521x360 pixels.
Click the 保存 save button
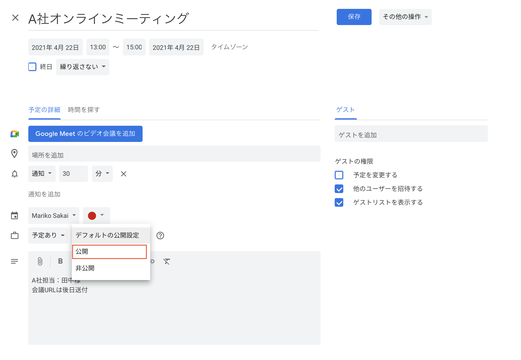354,17
